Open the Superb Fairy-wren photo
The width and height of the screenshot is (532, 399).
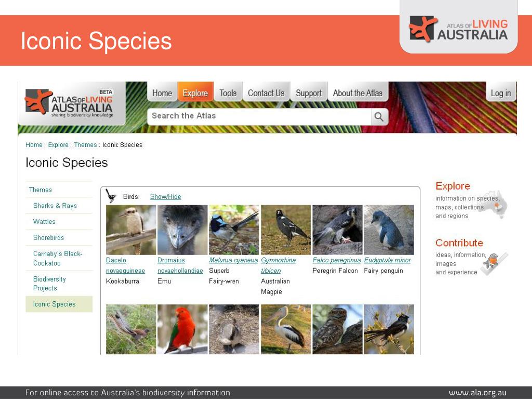tap(234, 230)
